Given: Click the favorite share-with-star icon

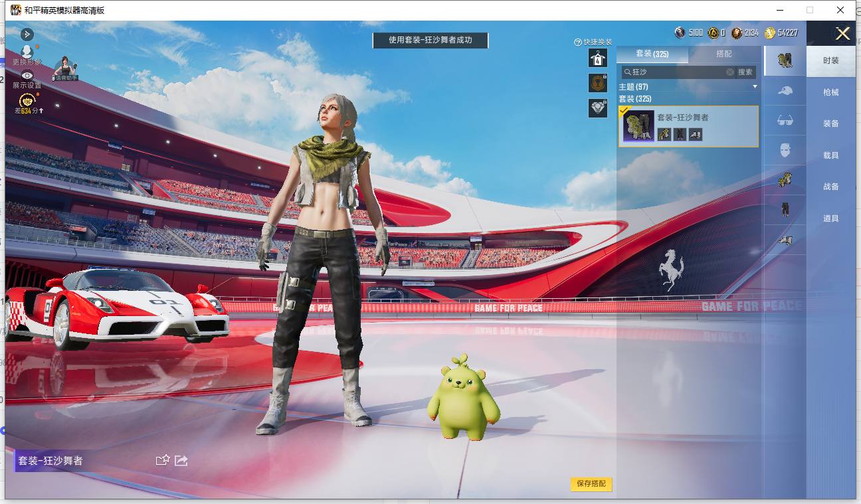Looking at the screenshot, I should [163, 460].
